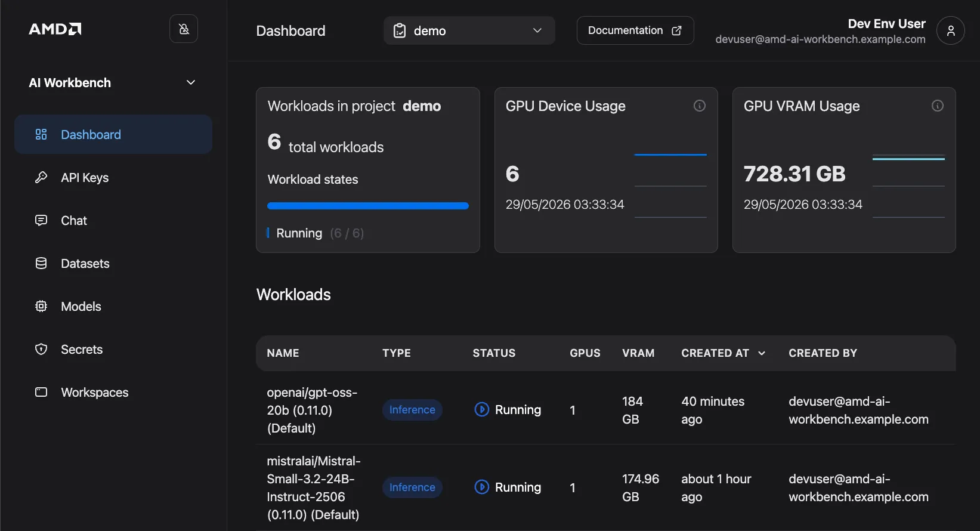Click the sidebar collapse icon button
980x531 pixels.
click(x=184, y=29)
